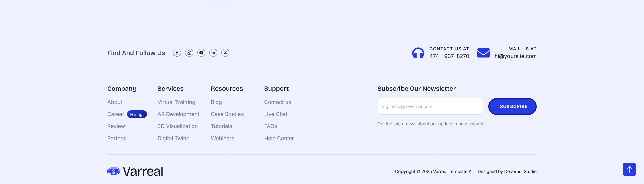Click the scroll-to-top arrow button
The height and width of the screenshot is (184, 644).
coord(629,169)
